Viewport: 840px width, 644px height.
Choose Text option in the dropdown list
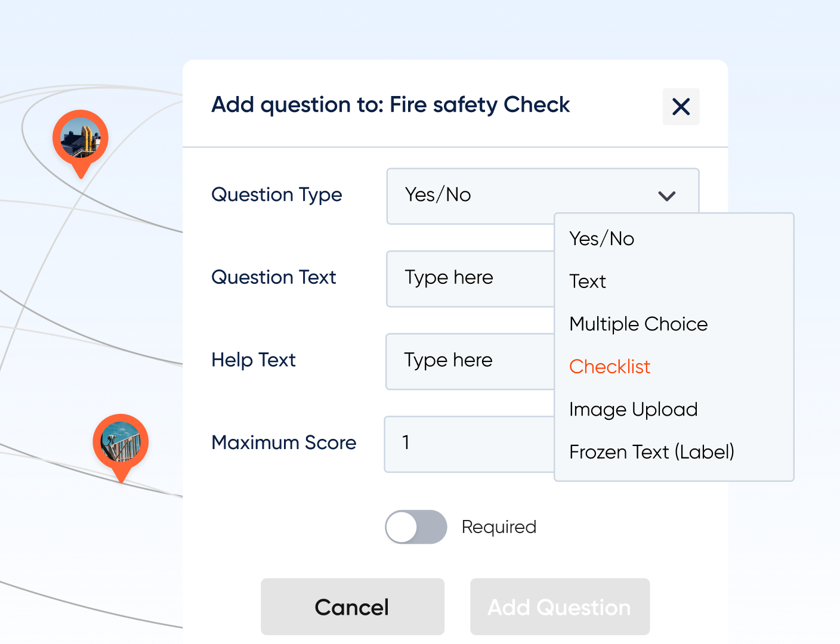pyautogui.click(x=588, y=281)
